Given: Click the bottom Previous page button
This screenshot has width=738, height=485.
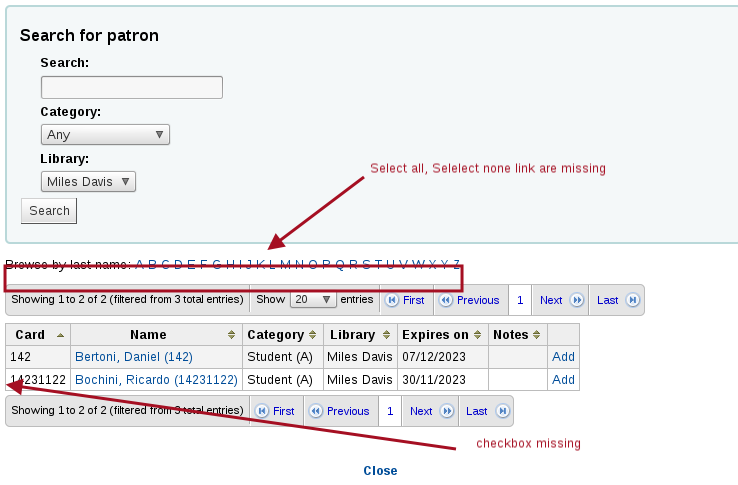Looking at the screenshot, I should (339, 411).
